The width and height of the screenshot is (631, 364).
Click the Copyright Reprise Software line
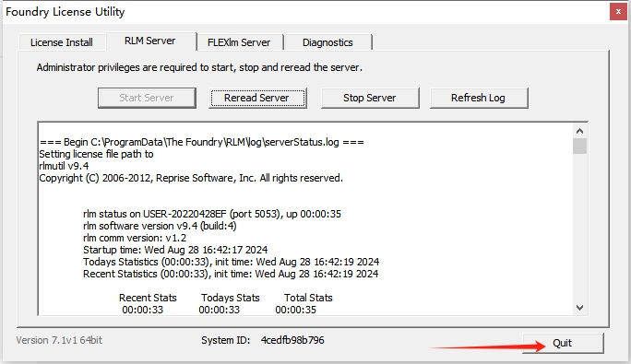[x=191, y=178]
